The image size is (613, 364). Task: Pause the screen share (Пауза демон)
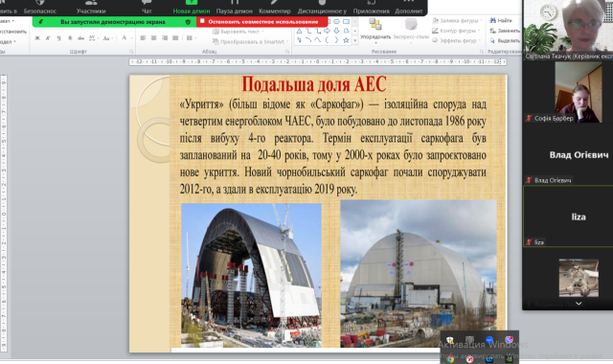click(x=234, y=7)
